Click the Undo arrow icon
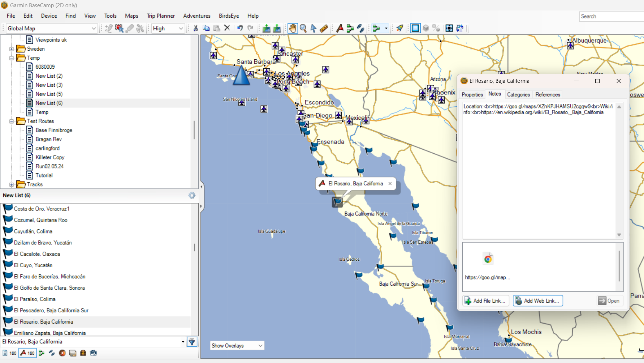 [240, 28]
